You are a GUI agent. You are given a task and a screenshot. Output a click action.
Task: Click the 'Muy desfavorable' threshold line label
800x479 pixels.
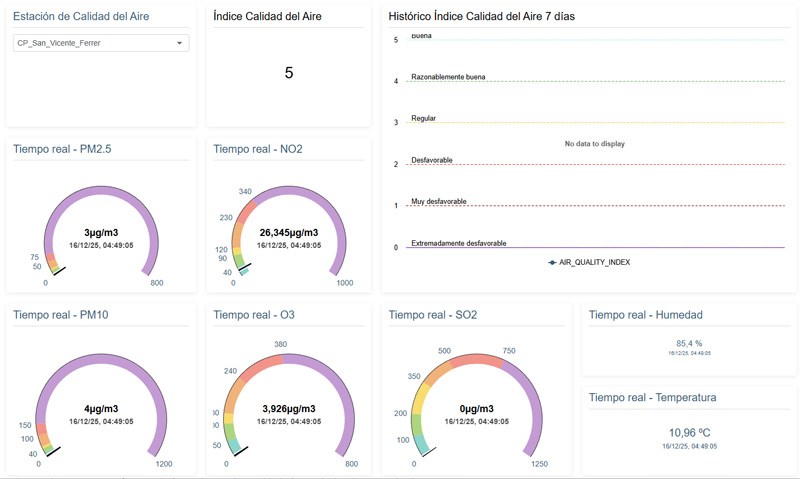438,201
